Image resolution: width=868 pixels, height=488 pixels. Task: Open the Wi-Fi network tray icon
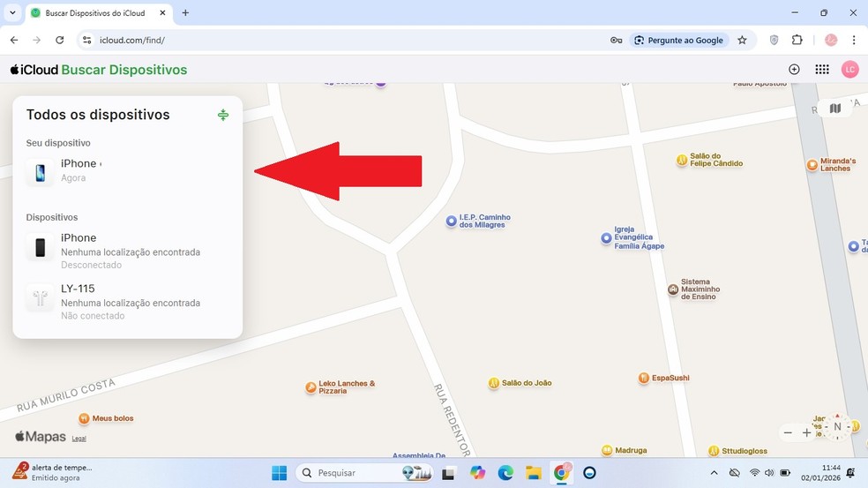click(754, 472)
